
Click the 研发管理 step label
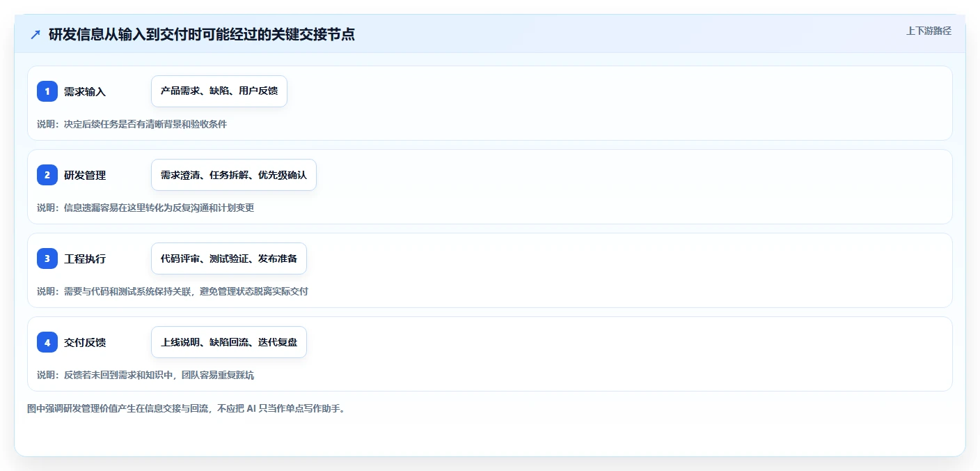tap(85, 175)
